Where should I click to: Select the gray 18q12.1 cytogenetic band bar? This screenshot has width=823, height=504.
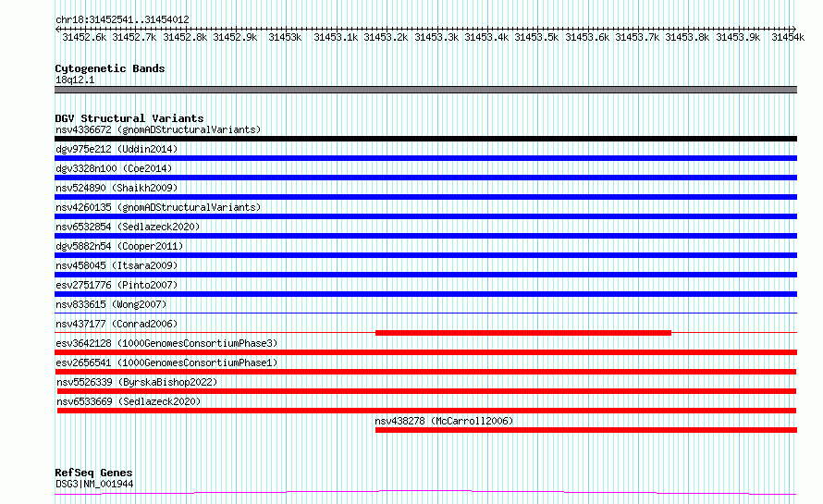[425, 90]
